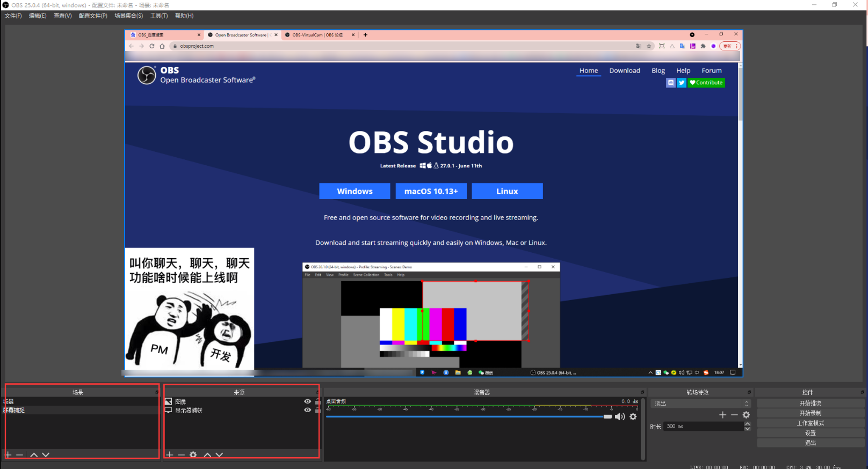Open 文件(F) menu

click(13, 16)
